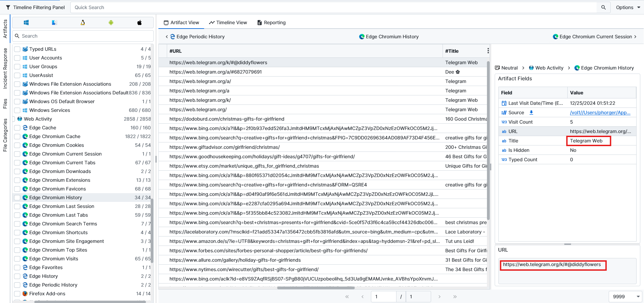Screen dimensions: 644x303
Task: Open the page size 9999 dropdown
Action: (625, 297)
